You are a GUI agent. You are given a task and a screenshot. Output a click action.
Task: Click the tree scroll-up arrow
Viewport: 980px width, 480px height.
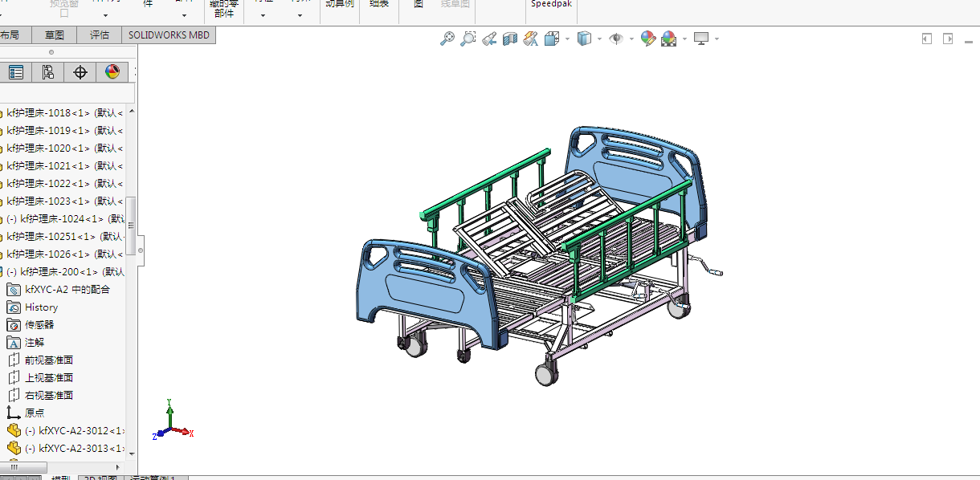(132, 112)
